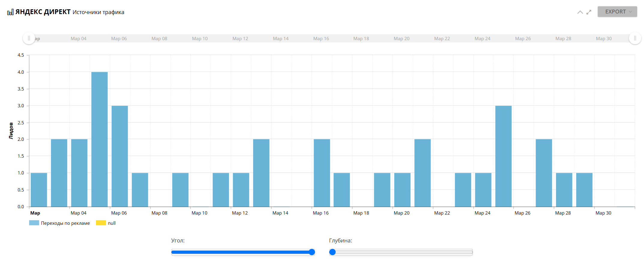Open the EXPORT dropdown

pyautogui.click(x=617, y=12)
